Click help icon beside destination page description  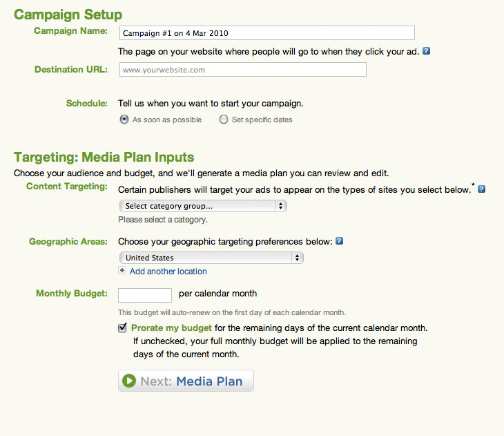point(426,51)
